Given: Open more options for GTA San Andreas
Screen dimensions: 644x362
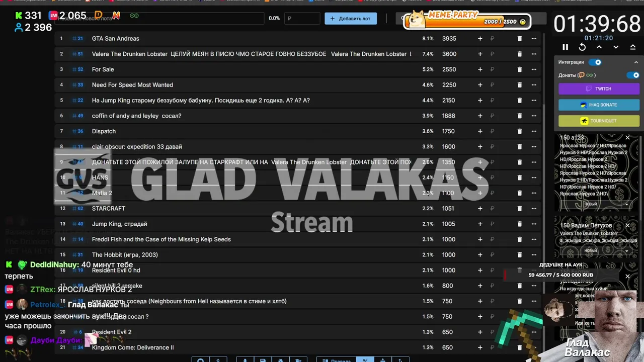Looking at the screenshot, I should [534, 38].
